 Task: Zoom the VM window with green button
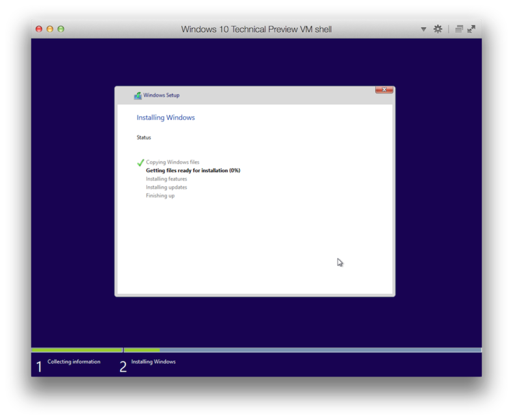[61, 29]
